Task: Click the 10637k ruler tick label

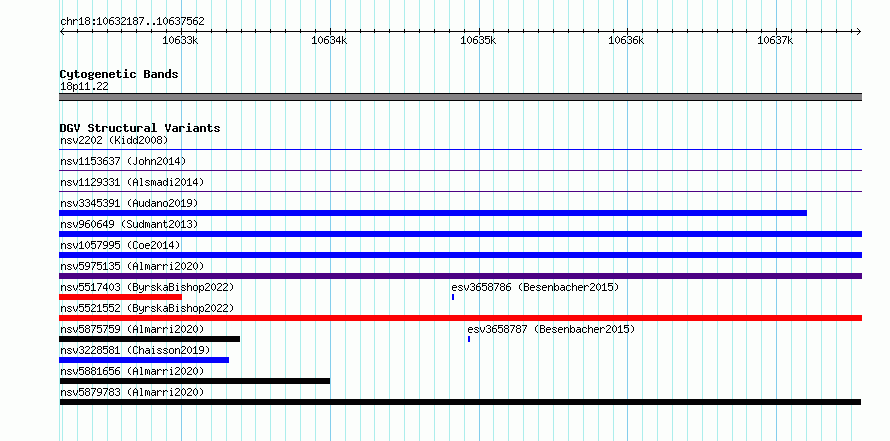Action: tap(775, 40)
